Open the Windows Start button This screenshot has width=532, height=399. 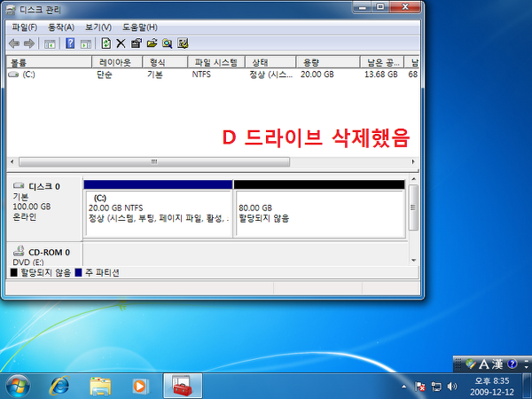click(18, 387)
